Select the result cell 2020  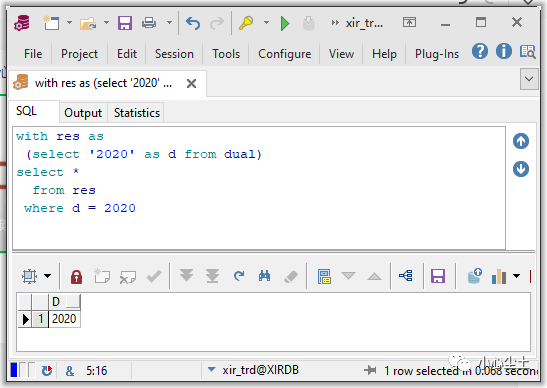pos(64,319)
